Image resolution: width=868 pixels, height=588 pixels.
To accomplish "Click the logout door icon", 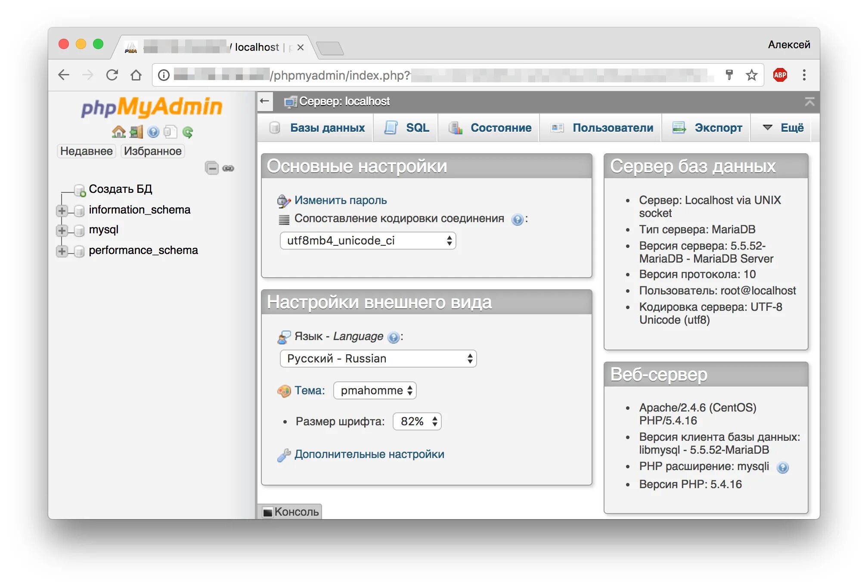I will point(136,132).
